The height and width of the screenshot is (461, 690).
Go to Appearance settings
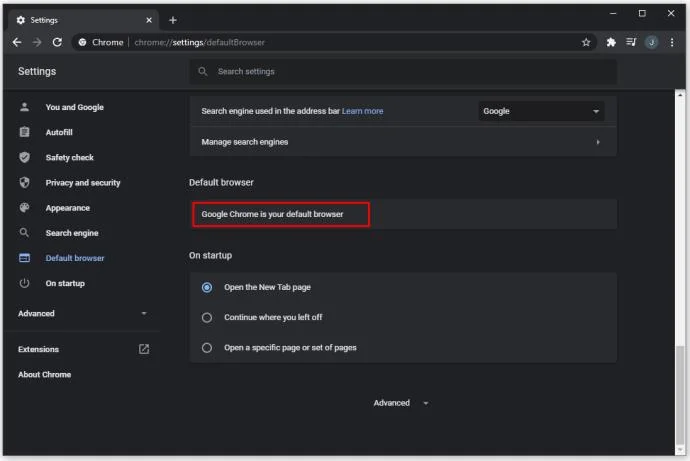pos(68,208)
